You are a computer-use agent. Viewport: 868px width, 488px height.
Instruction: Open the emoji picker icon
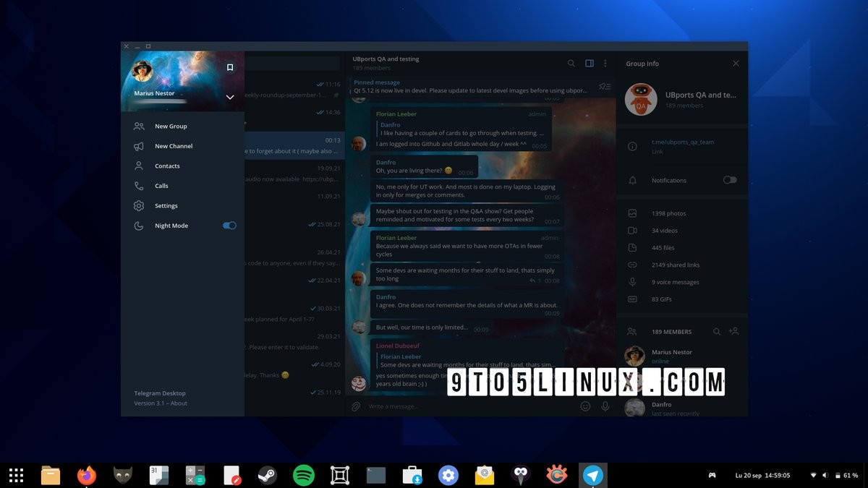pos(586,406)
